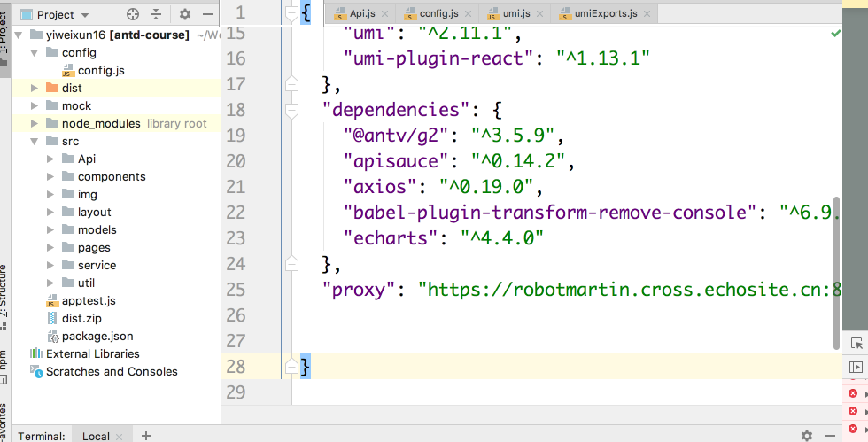Expand the service folder arrow

(50, 266)
